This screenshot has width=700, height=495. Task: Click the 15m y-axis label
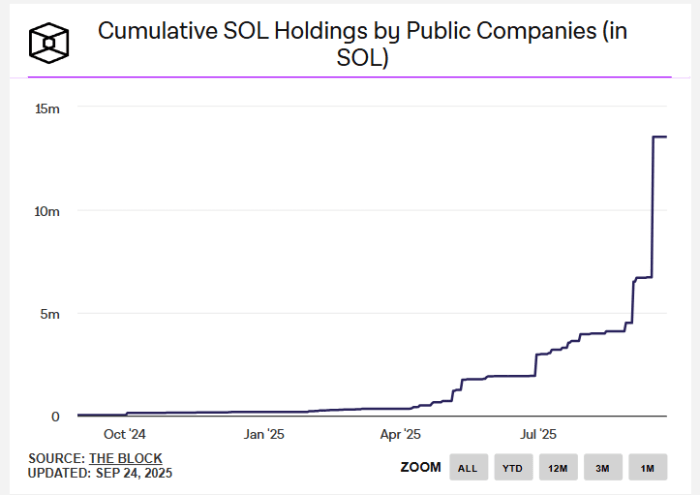click(x=48, y=108)
